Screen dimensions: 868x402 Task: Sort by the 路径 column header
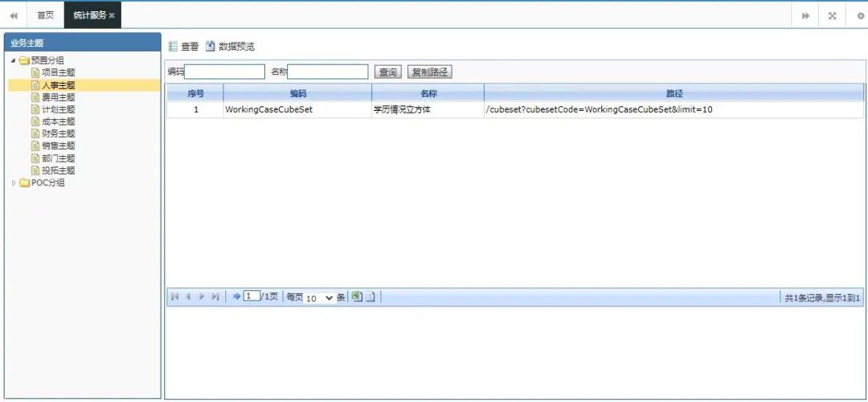(674, 93)
